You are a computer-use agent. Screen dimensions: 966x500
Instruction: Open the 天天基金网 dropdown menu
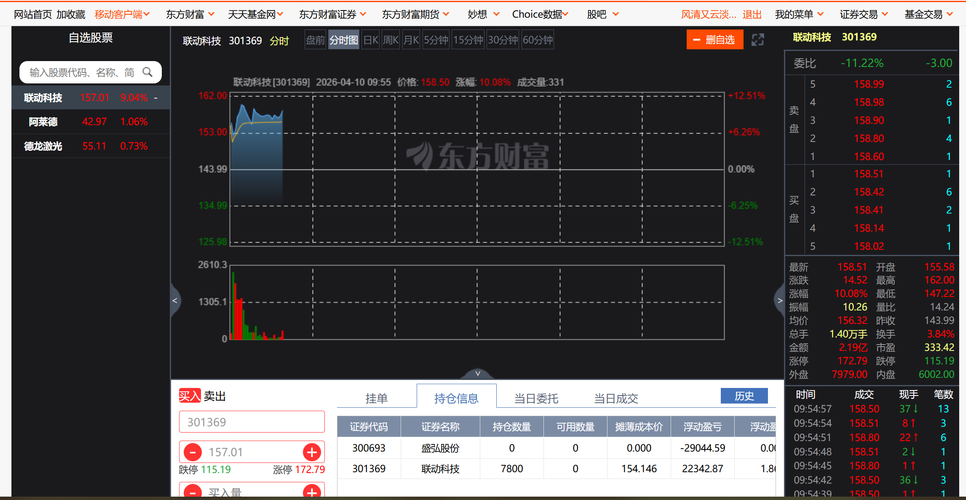[x=256, y=14]
